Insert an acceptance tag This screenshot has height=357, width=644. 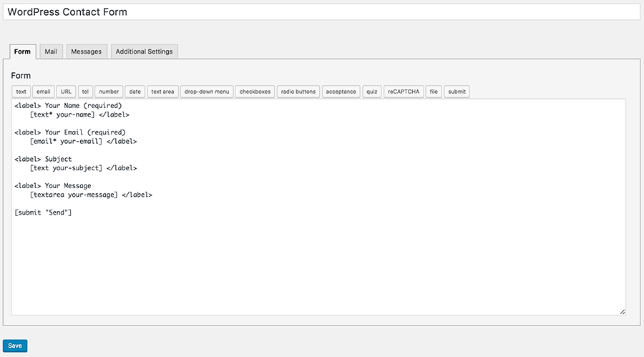(x=341, y=92)
